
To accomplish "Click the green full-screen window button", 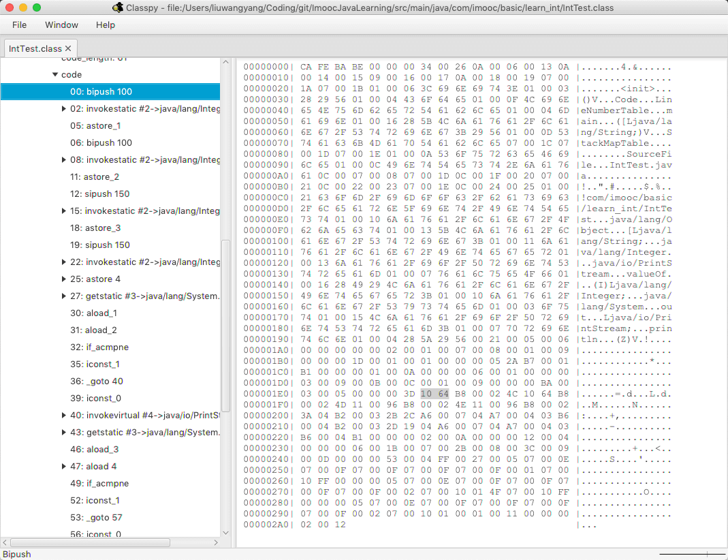I will (x=37, y=7).
